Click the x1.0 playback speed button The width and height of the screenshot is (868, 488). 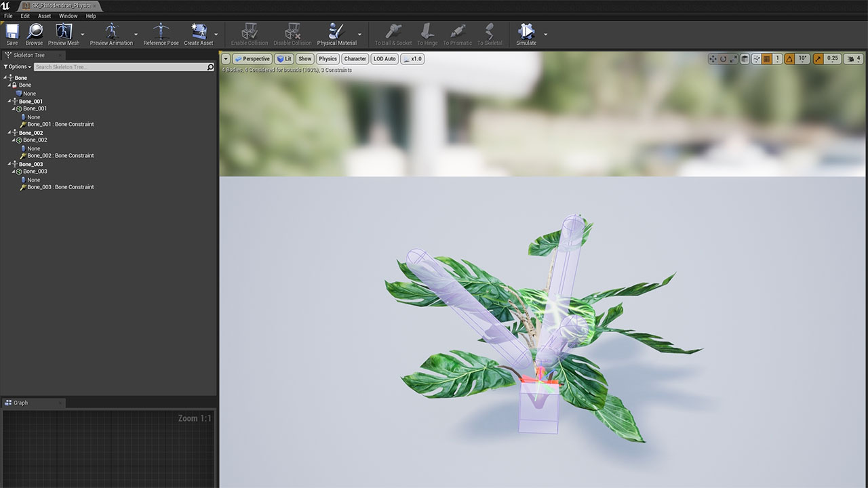tap(412, 59)
